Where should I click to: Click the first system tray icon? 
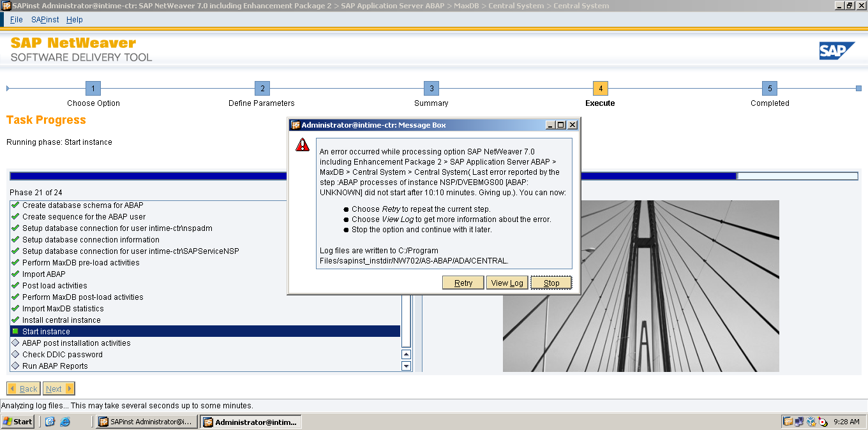(x=788, y=422)
